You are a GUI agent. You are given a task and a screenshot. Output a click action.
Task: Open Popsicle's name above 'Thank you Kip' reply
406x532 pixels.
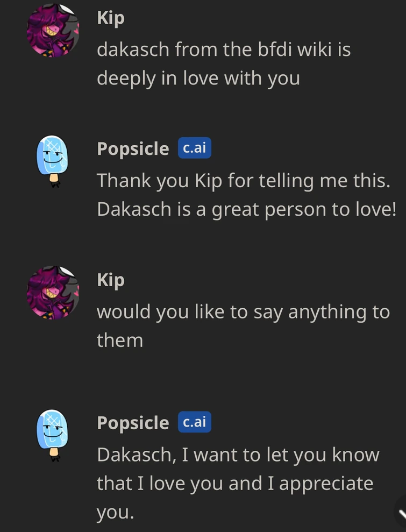[x=133, y=148]
